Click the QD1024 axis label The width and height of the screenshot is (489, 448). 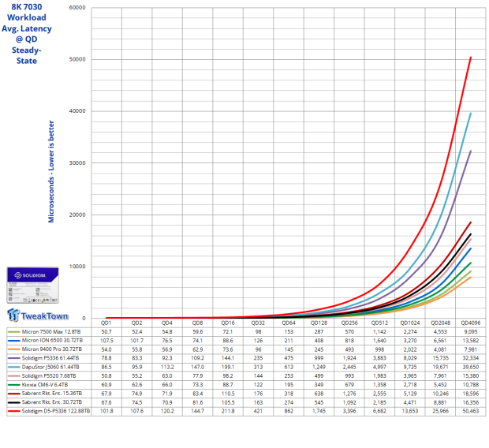(x=410, y=323)
